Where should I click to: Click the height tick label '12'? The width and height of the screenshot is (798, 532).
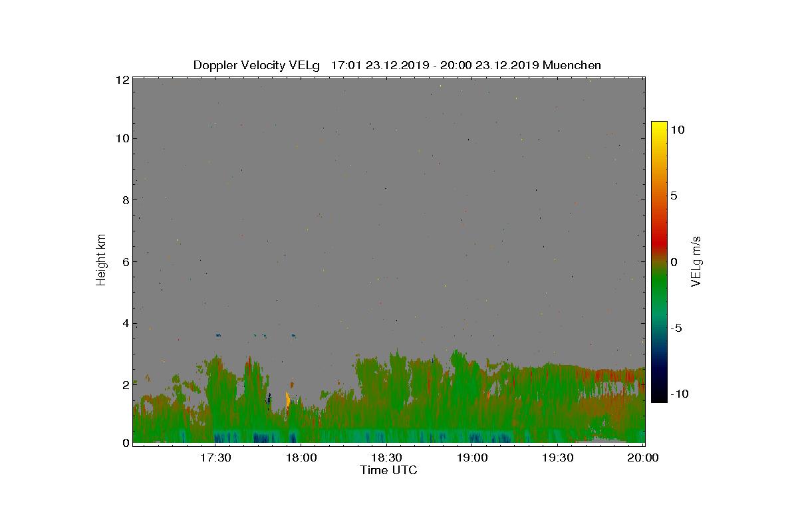(122, 80)
